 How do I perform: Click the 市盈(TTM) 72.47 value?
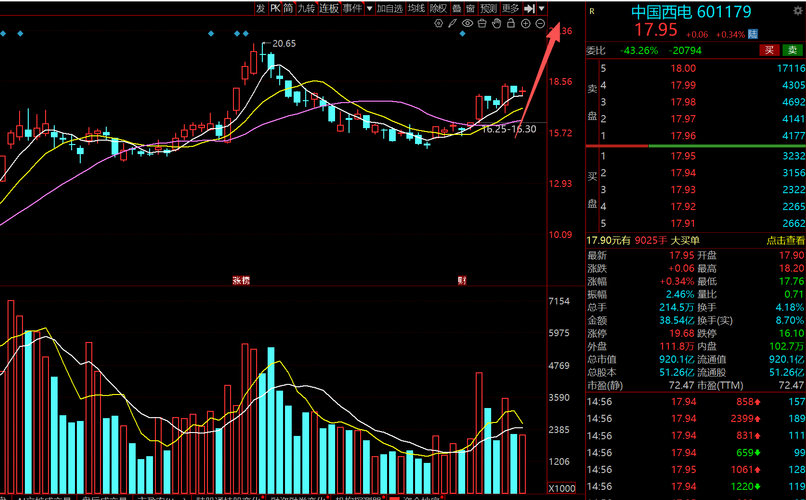pos(792,385)
